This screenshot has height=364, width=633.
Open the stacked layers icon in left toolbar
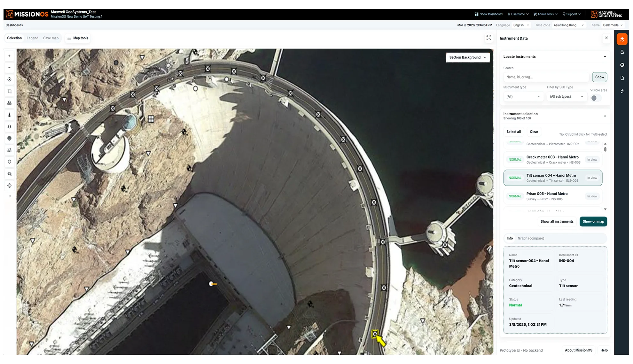pyautogui.click(x=9, y=127)
